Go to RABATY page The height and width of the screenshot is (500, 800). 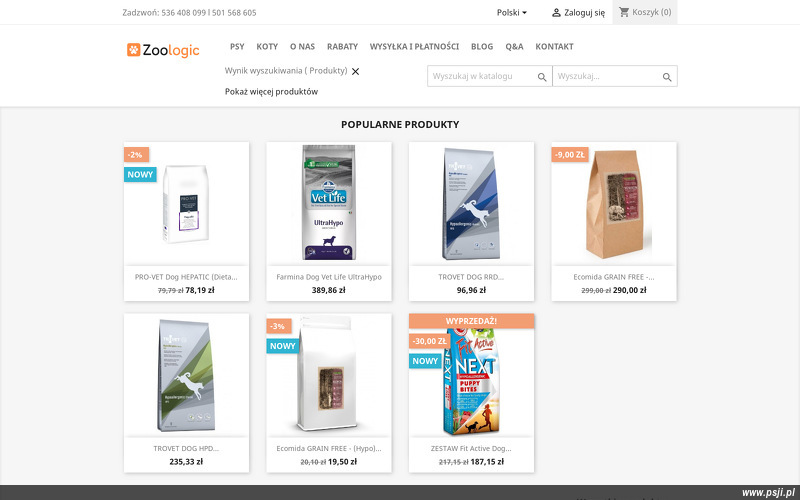[x=342, y=46]
